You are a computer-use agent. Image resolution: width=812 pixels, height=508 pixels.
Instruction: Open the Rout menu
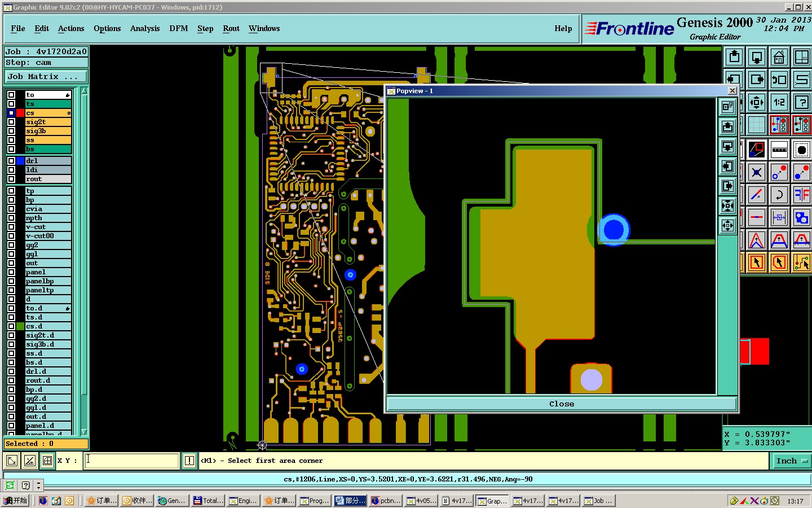231,28
